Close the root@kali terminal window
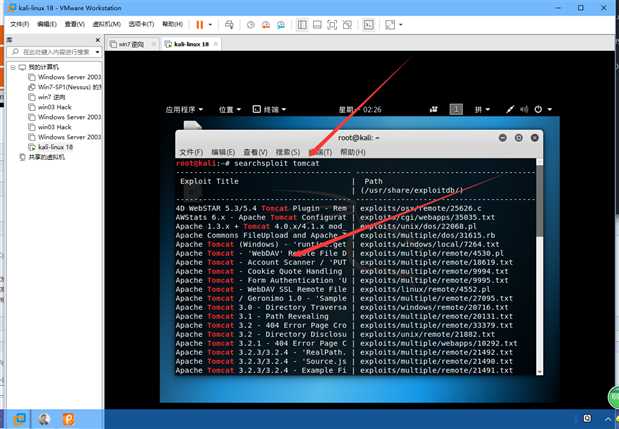619x429 pixels. pos(535,138)
